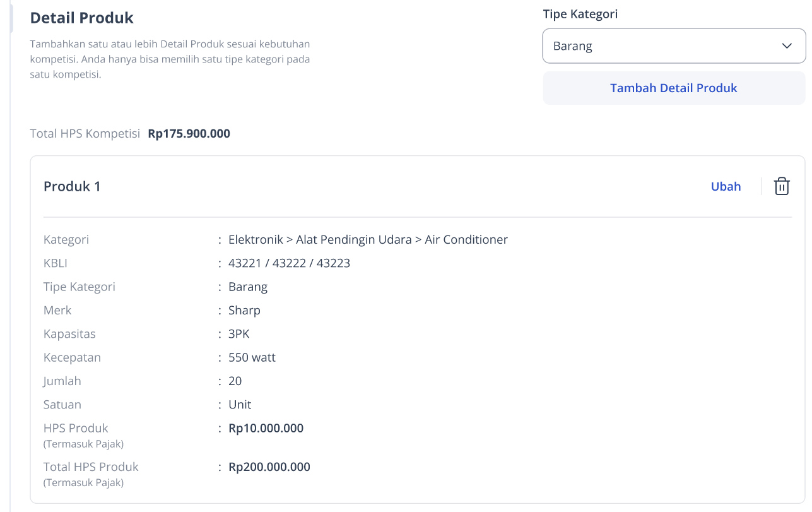Click the Produk 1 card heading

pyautogui.click(x=72, y=186)
